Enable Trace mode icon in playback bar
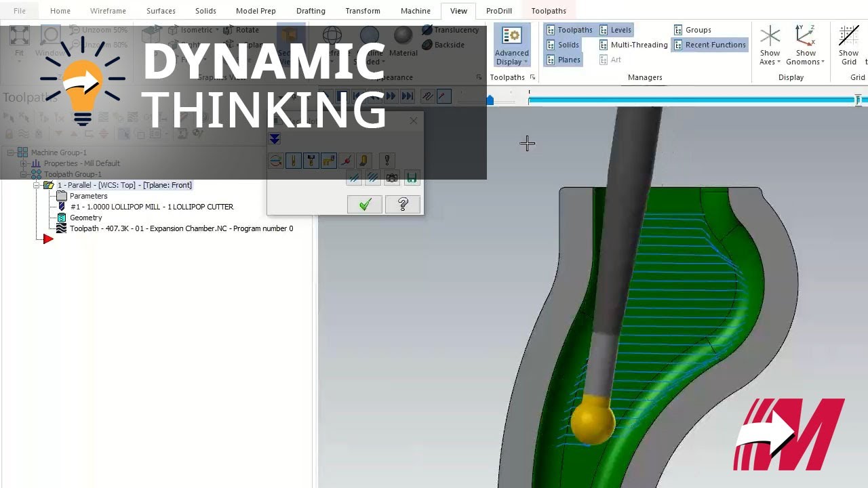 tap(428, 96)
